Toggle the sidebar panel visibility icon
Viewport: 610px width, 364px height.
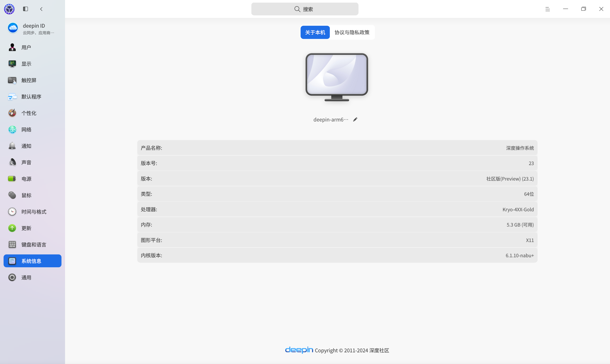[25, 9]
